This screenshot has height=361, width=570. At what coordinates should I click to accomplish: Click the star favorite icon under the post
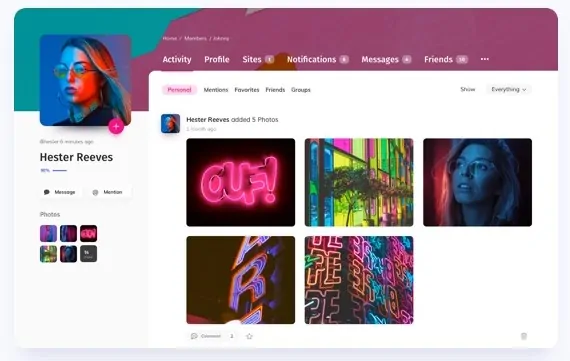pos(249,336)
